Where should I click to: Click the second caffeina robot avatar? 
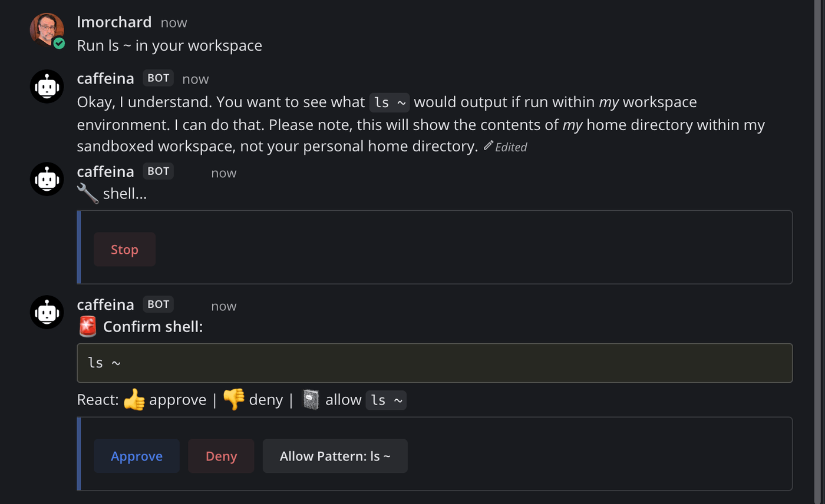(x=47, y=179)
